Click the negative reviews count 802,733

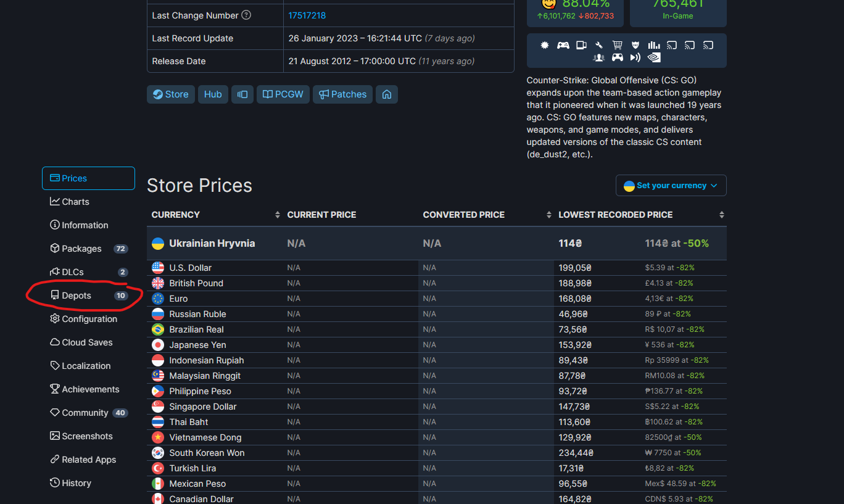pos(596,16)
